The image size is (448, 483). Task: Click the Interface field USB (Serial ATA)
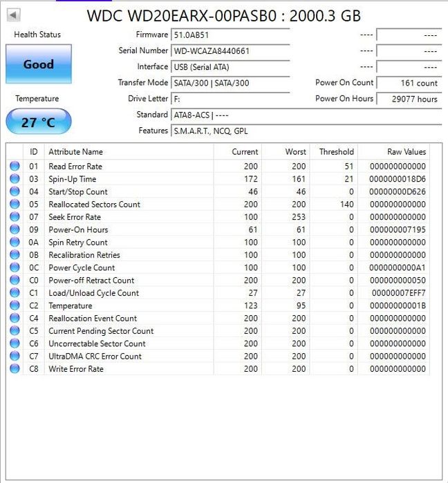(x=230, y=67)
